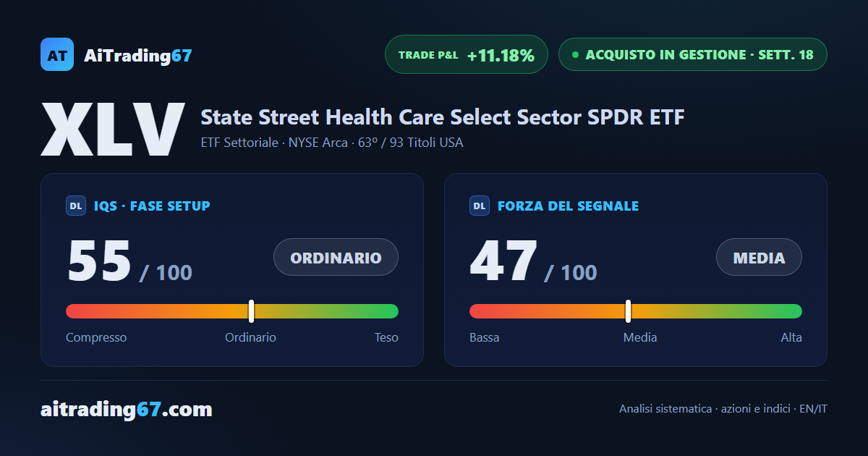Click the large XLV ticker symbol
The width and height of the screenshot is (868, 456).
(x=112, y=130)
